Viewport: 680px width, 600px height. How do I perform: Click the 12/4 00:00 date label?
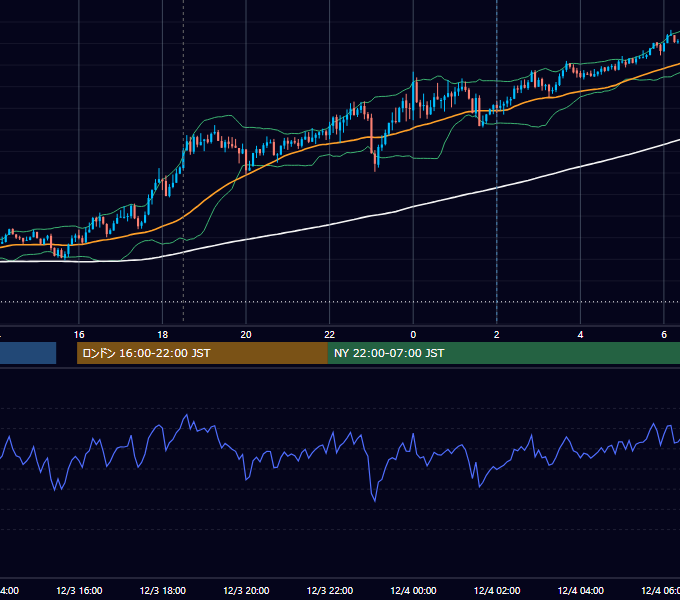[413, 591]
